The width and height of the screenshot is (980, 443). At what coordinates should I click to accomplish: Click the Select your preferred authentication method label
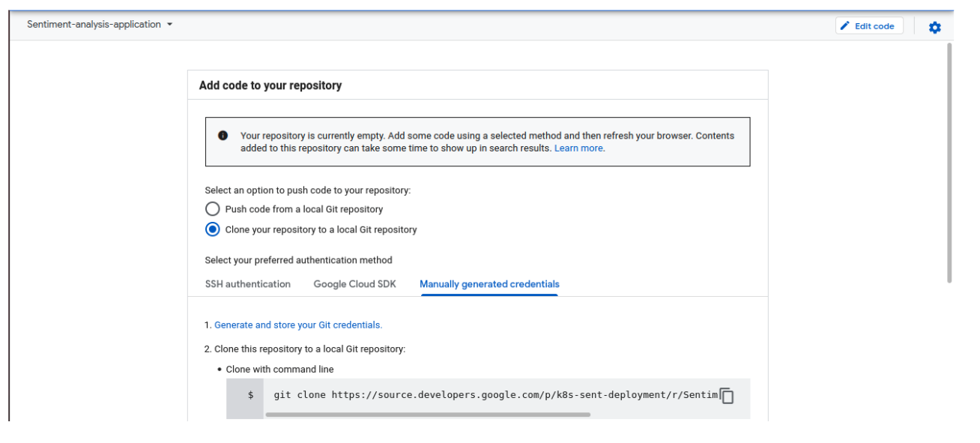pos(298,260)
